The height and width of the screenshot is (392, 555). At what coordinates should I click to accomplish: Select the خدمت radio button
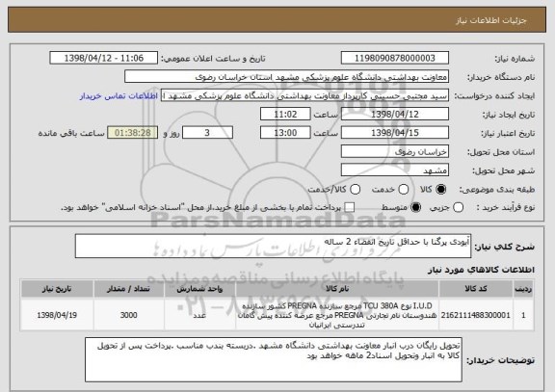pyautogui.click(x=404, y=190)
